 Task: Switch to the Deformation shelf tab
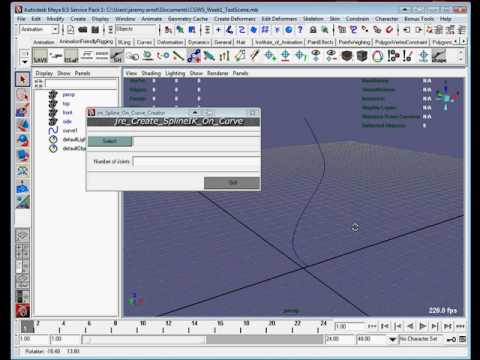tap(170, 42)
